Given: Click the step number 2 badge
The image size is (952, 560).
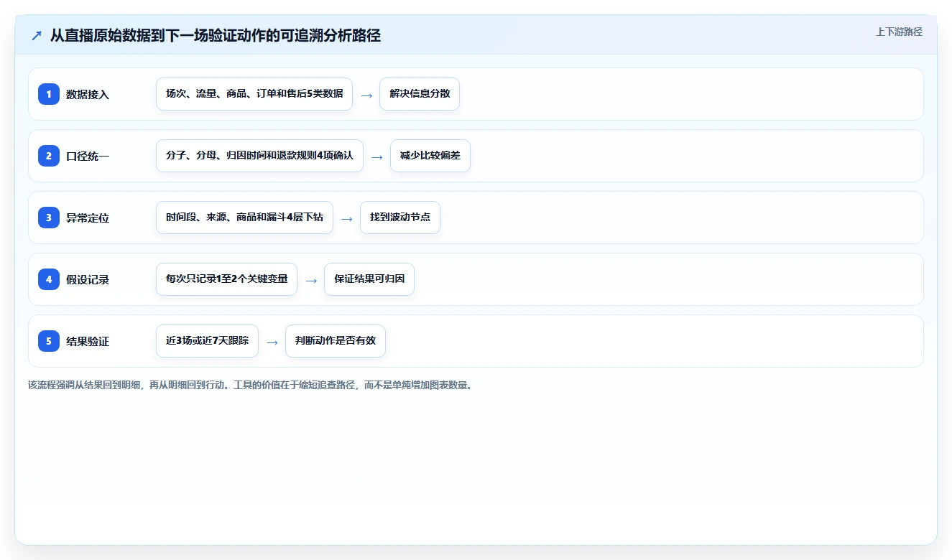Looking at the screenshot, I should point(49,156).
